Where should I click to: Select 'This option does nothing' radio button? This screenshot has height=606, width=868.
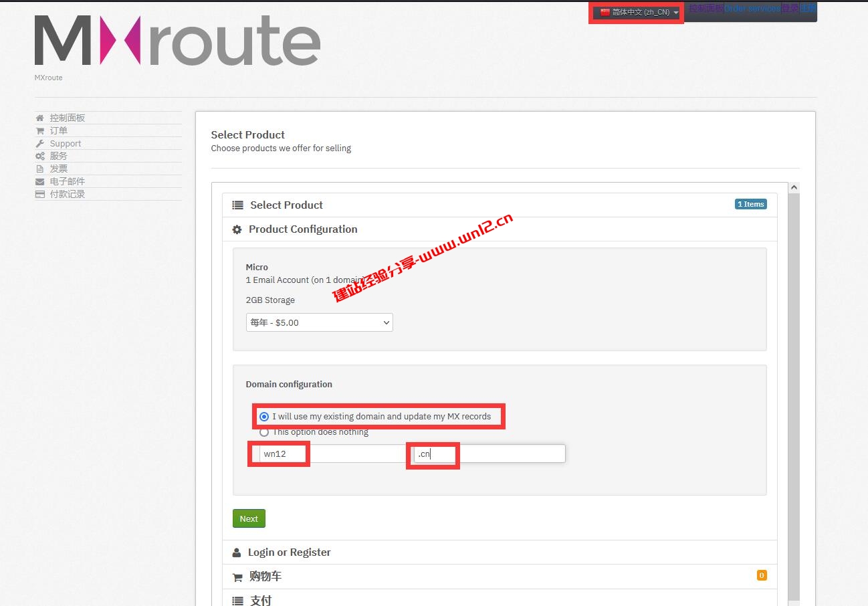[x=264, y=432]
